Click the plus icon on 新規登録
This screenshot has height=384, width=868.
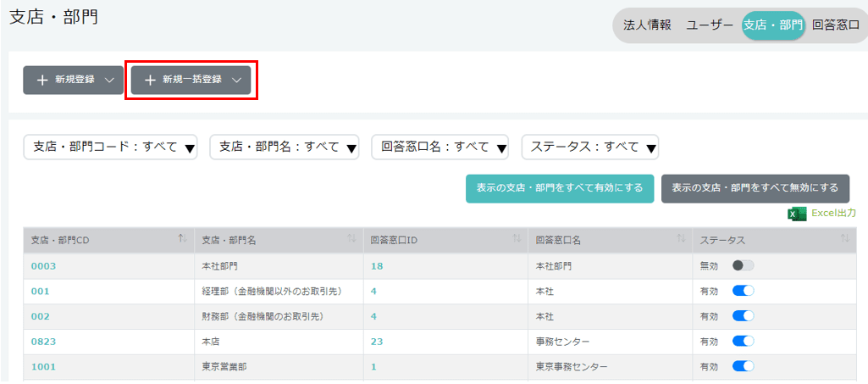(x=42, y=80)
